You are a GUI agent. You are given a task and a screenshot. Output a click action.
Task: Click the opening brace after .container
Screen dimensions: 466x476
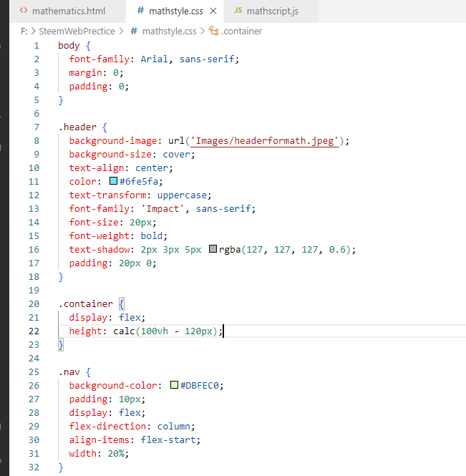[x=122, y=304]
